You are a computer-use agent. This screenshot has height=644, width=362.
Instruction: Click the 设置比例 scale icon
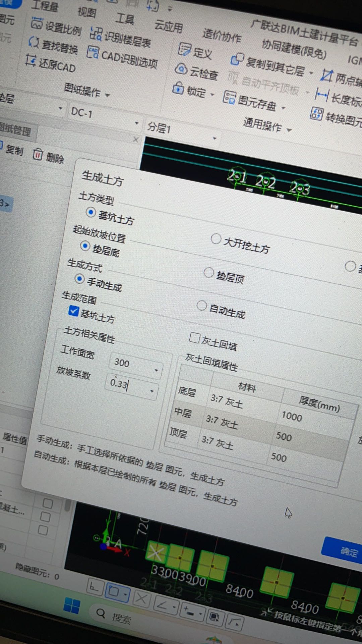pos(37,24)
